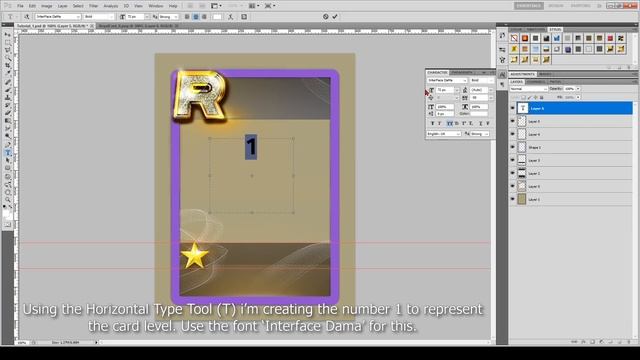Open the Filter menu
Viewport: 640px width, 360px height.
(x=93, y=6)
